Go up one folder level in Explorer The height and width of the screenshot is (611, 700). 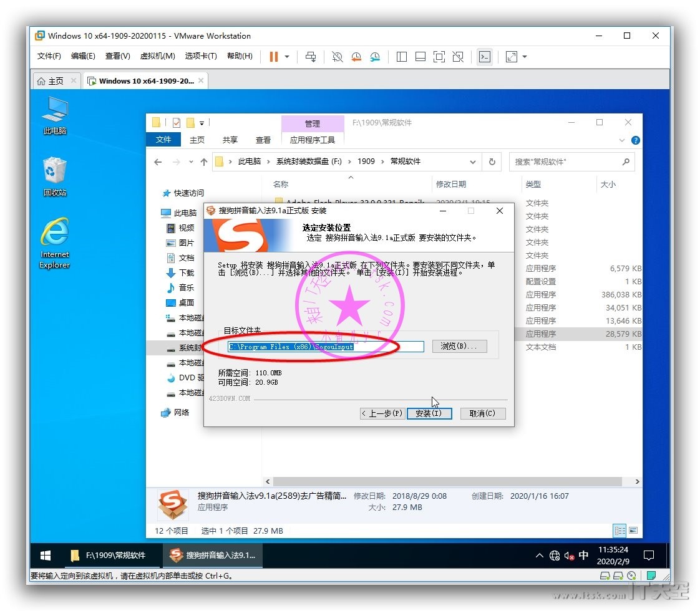pyautogui.click(x=204, y=162)
